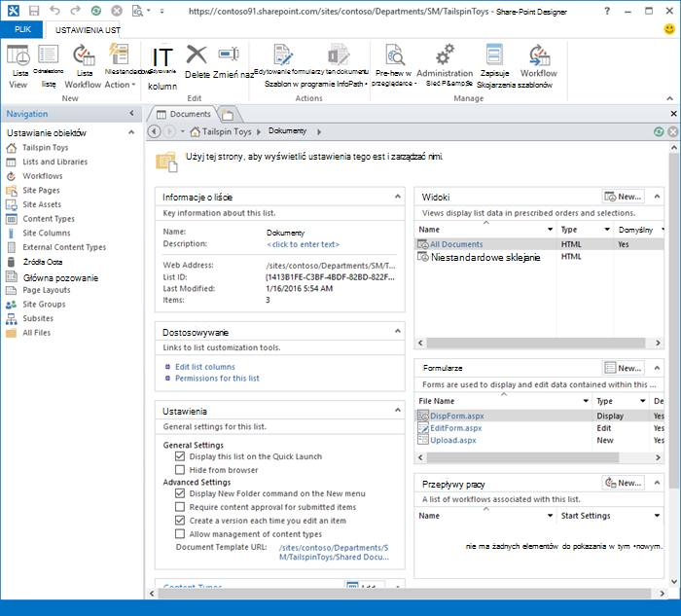681x616 pixels.
Task: Open the PLIK tab
Action: 22,29
